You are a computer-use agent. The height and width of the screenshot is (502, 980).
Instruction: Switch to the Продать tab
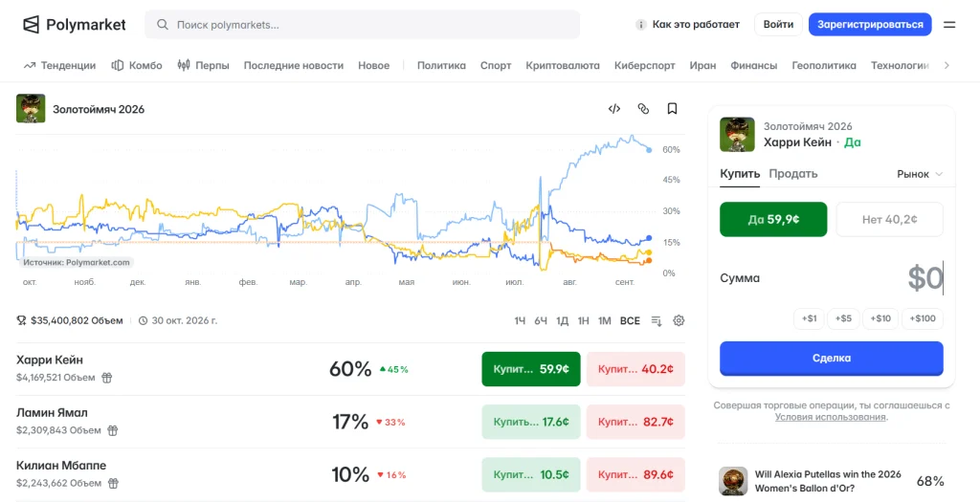pos(793,174)
